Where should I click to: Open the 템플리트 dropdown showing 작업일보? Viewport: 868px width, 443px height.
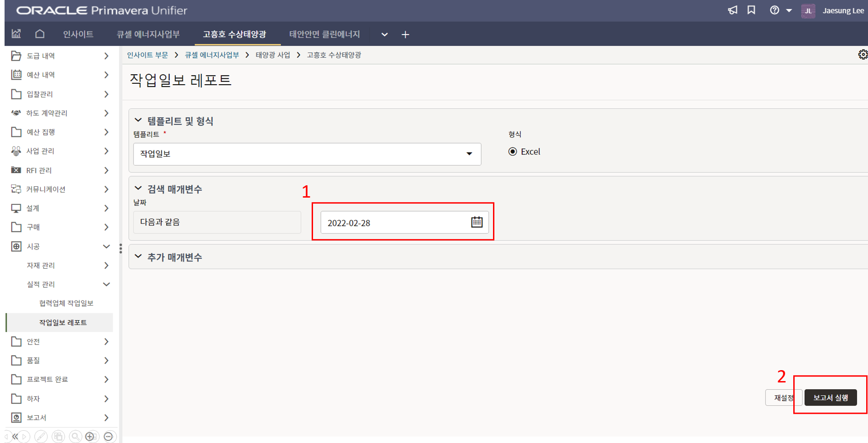click(307, 154)
